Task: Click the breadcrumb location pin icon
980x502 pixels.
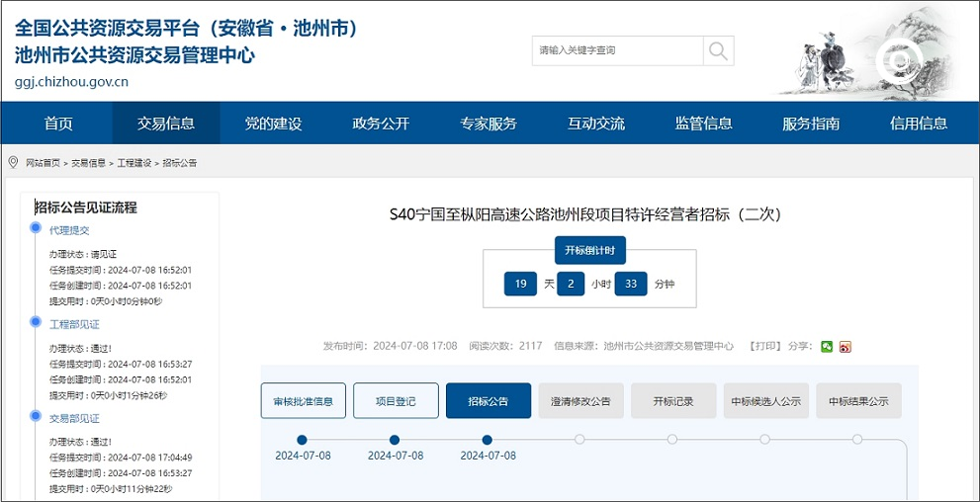Action: tap(13, 162)
